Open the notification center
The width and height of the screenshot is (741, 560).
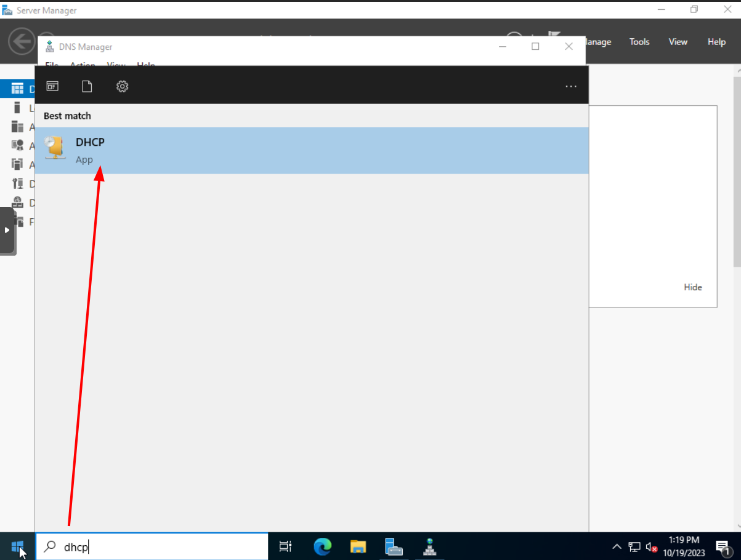pyautogui.click(x=723, y=546)
